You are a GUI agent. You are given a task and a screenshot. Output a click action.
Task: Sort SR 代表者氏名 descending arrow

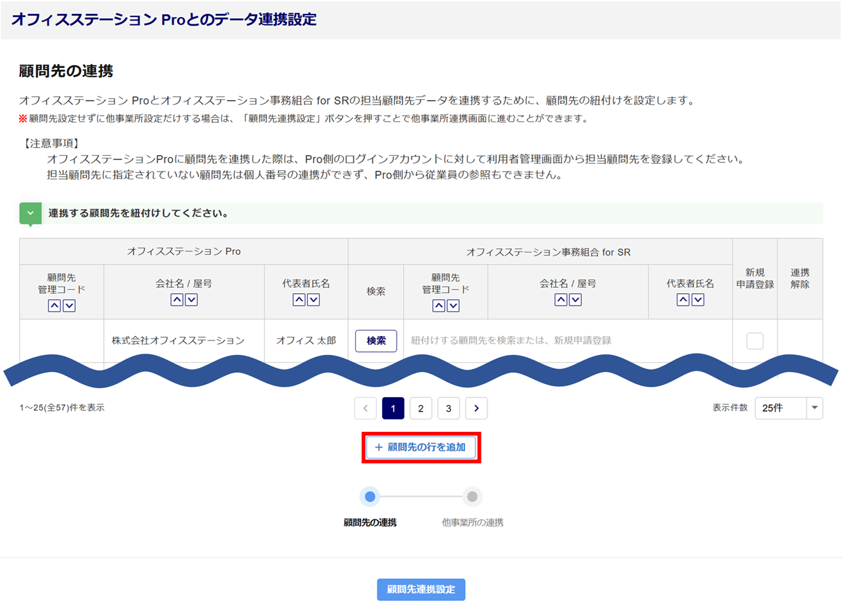pyautogui.click(x=698, y=300)
